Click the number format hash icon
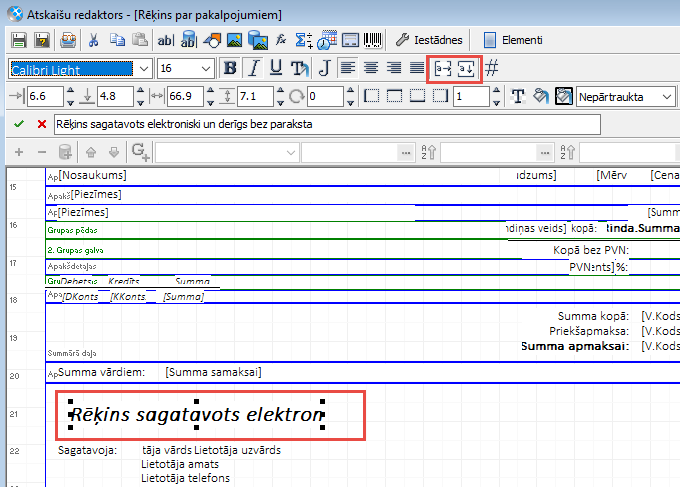The image size is (680, 487). pos(491,68)
